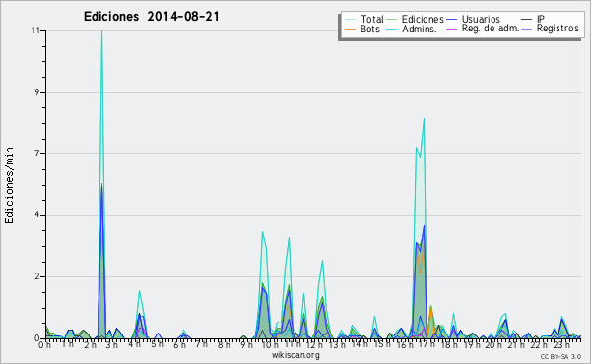Click the x-axis label "1 h"

tap(68, 344)
